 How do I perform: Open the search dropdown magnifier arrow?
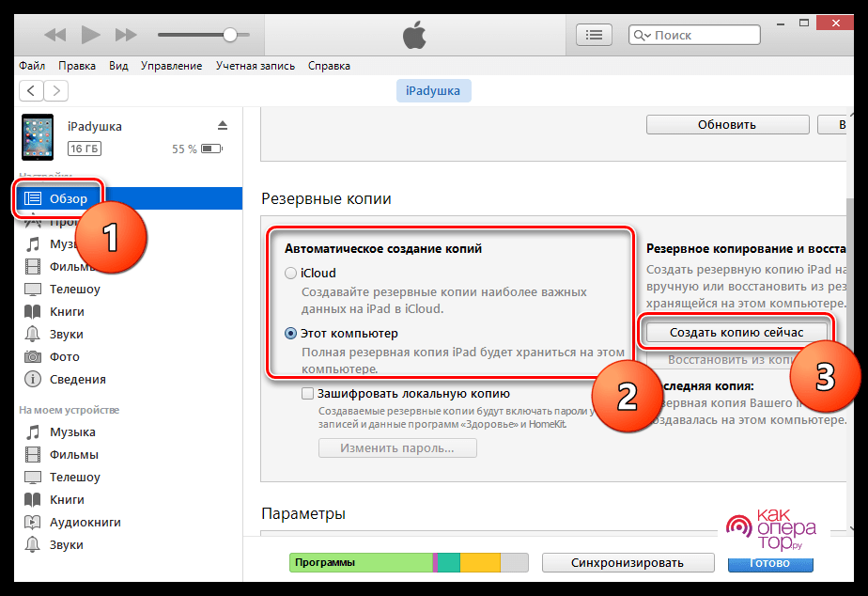point(643,36)
